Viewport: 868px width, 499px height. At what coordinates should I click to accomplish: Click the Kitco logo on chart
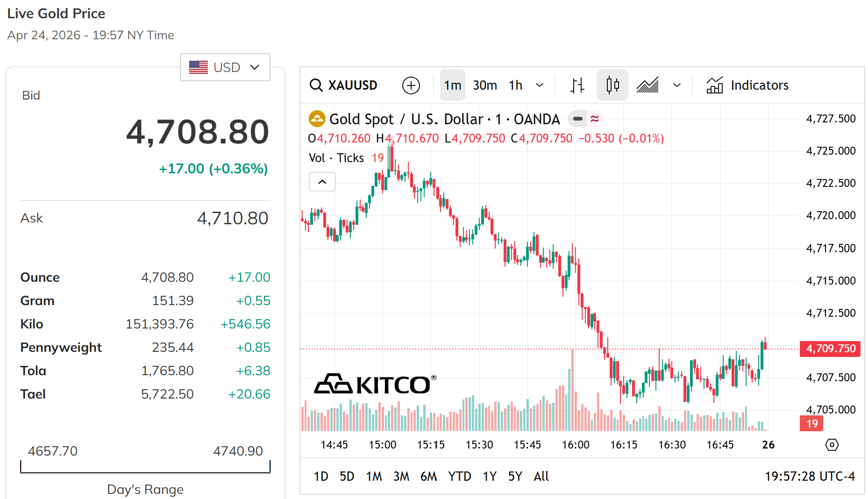pos(375,384)
